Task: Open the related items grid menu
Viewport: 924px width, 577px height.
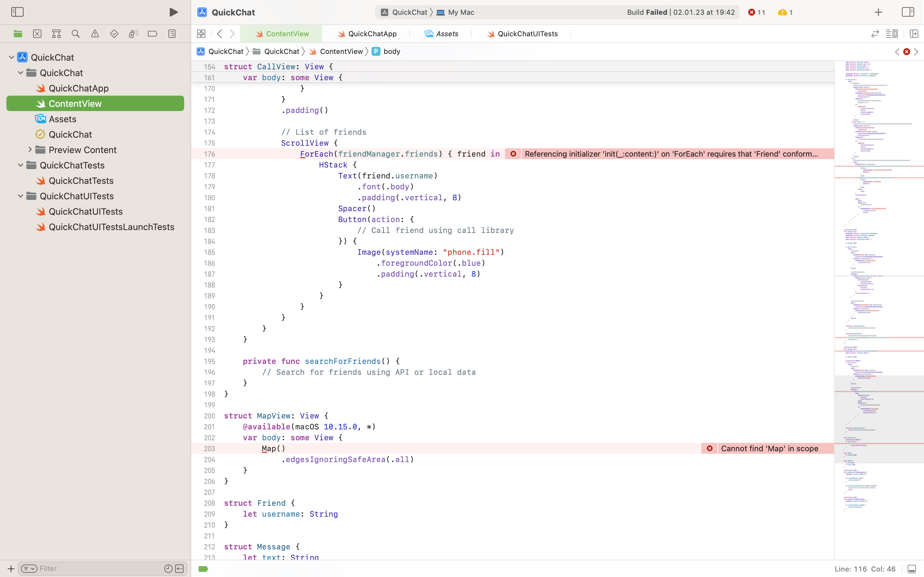Action: point(201,34)
